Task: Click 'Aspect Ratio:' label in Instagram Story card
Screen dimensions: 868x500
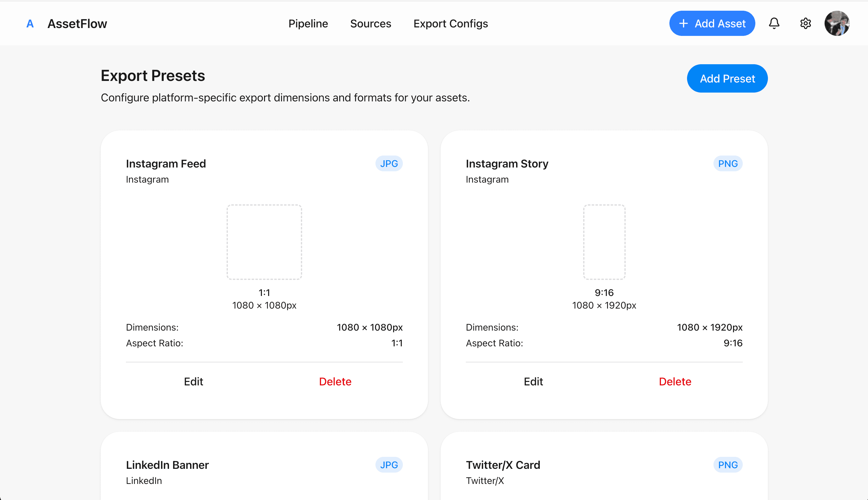Action: 494,343
